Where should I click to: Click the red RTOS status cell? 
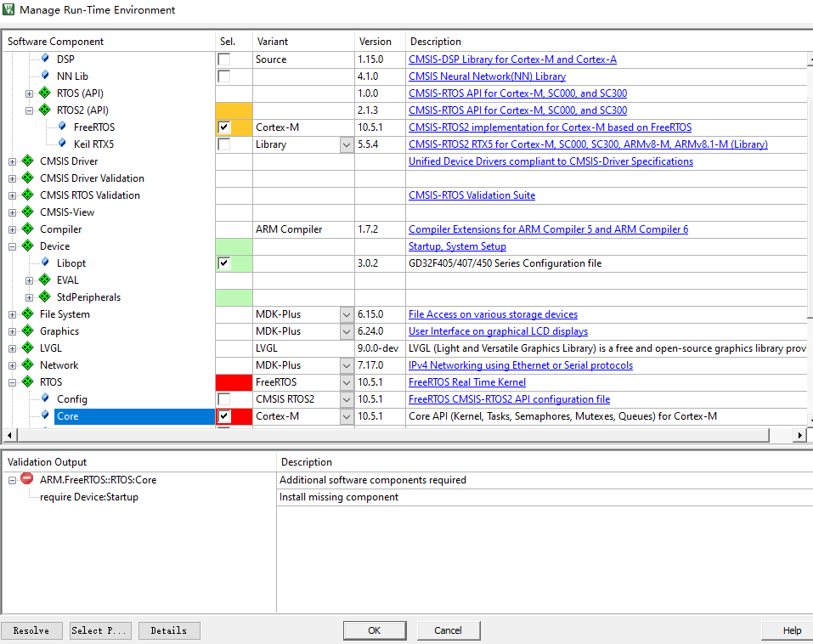pyautogui.click(x=234, y=382)
